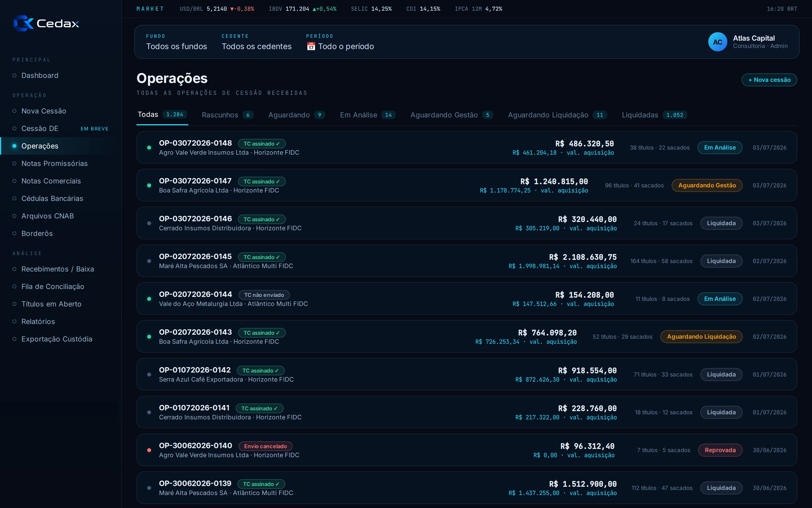Screen dimensions: 812x508
Task: Open Arquivos CNAB in sidebar
Action: click(x=60, y=216)
